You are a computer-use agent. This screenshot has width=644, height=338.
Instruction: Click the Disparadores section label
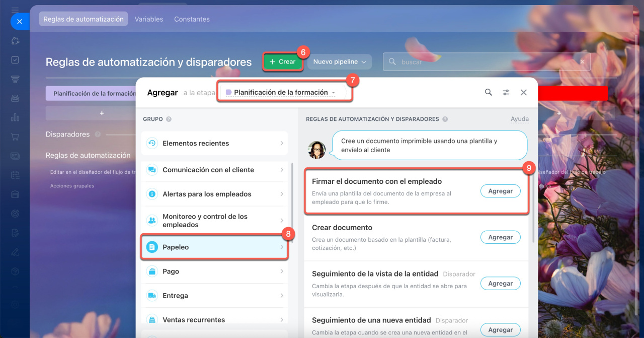coord(68,134)
